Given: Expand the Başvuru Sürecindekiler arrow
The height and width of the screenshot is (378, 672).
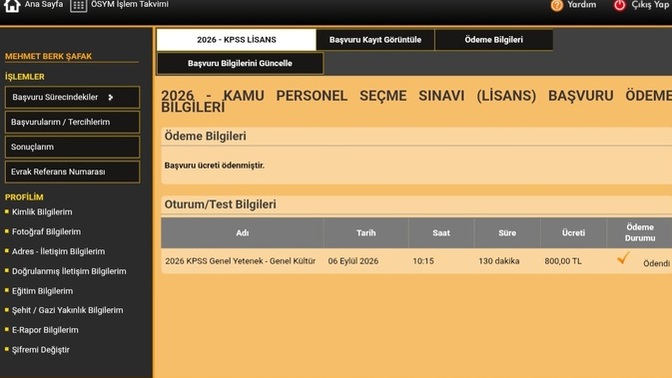Looking at the screenshot, I should [111, 97].
